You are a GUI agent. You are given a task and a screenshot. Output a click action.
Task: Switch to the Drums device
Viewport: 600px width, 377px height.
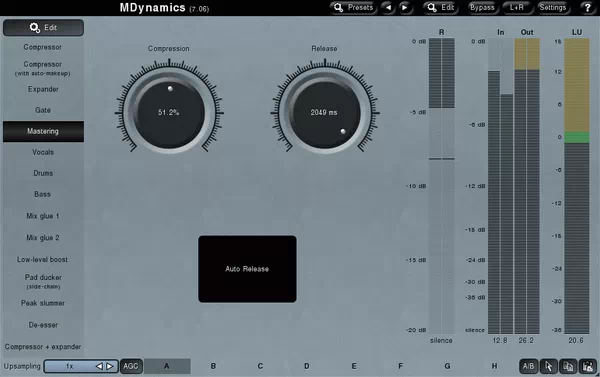[43, 173]
